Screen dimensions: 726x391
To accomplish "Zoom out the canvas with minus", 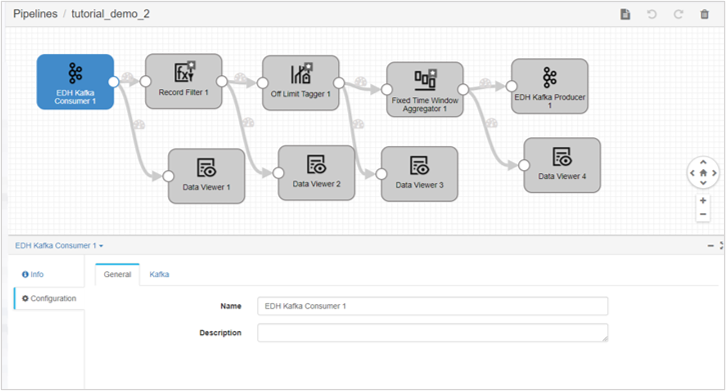I will pos(703,214).
